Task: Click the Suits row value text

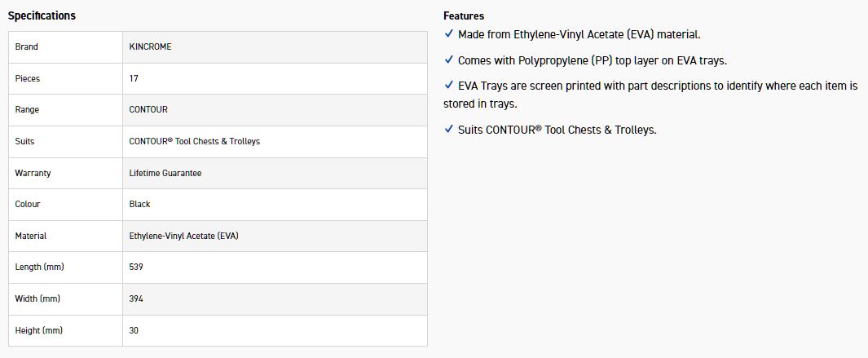Action: click(194, 141)
